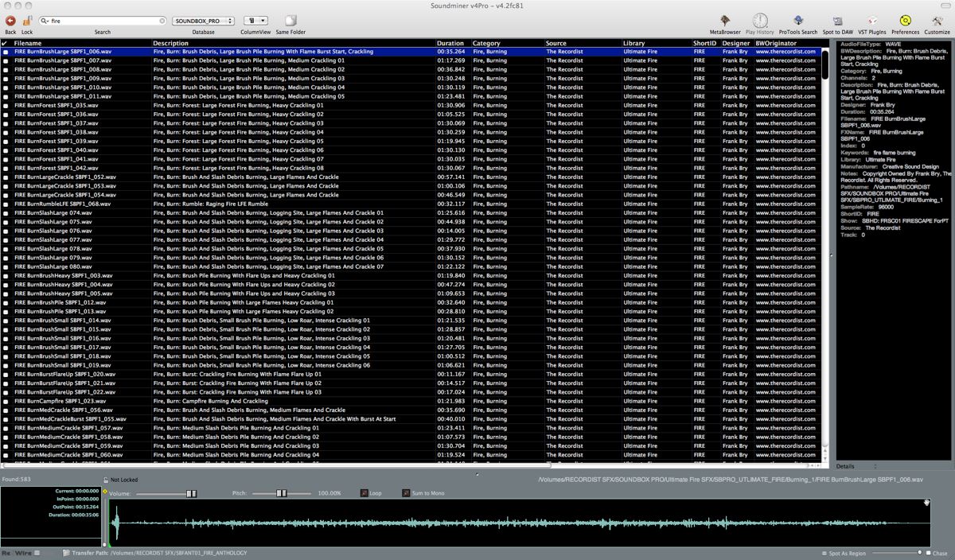Screen dimensions: 955x560
Task: Click the Spot to DAW icon
Action: pyautogui.click(x=837, y=21)
